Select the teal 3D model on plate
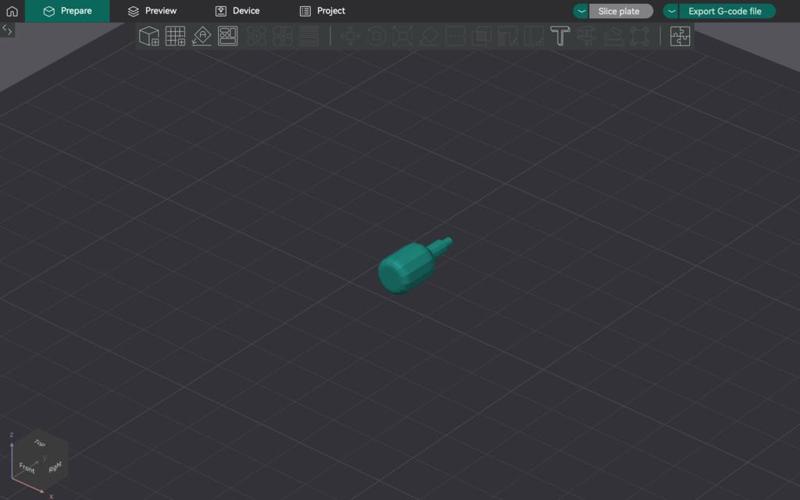This screenshot has height=500, width=800. 411,266
